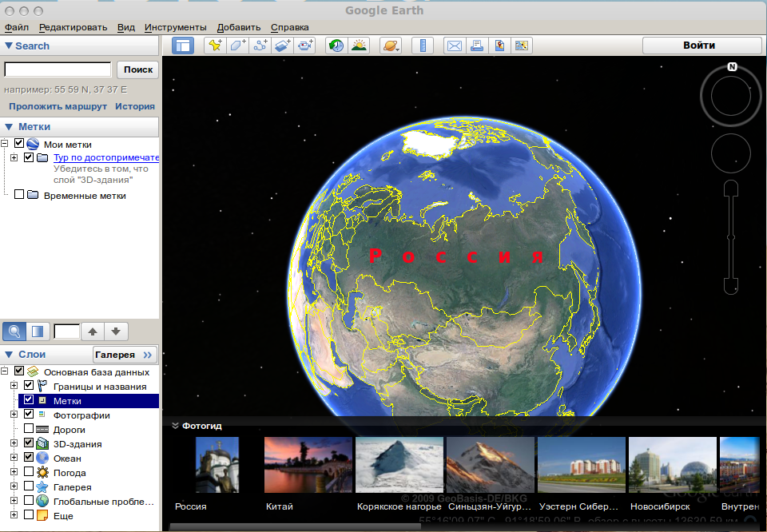Click the zoom-in end of zoom slider
This screenshot has height=532, width=767.
(731, 187)
